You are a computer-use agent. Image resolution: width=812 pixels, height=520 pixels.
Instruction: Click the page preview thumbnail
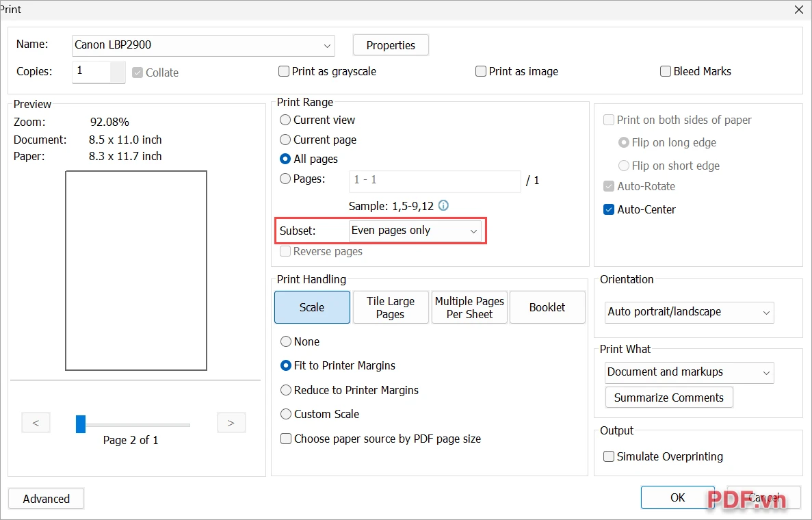click(136, 270)
